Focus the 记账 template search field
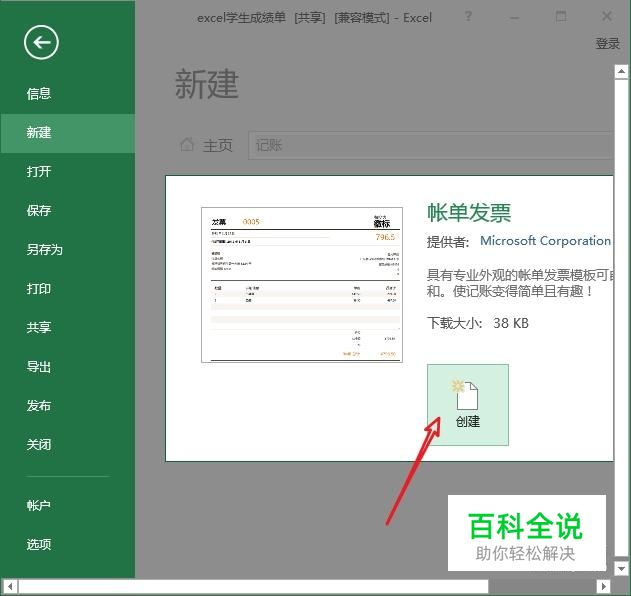 click(x=431, y=145)
